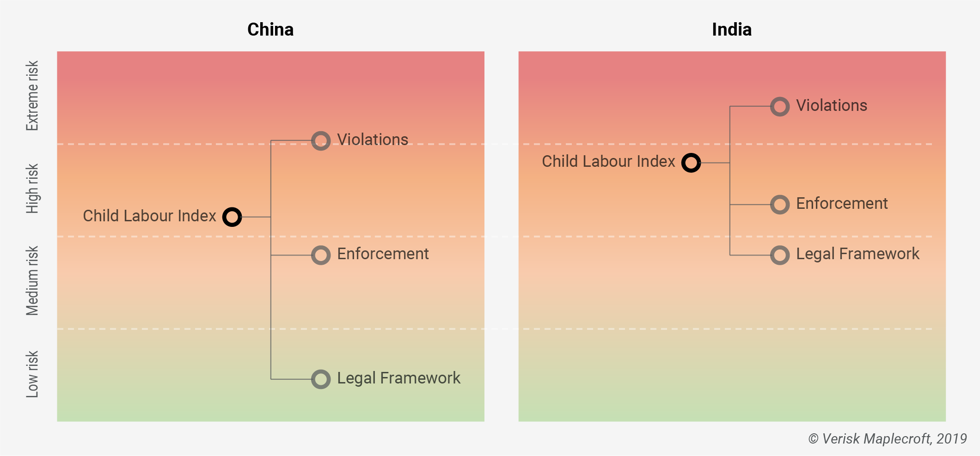Viewport: 980px width, 456px height.
Task: Select India's Legal Framework circle marker
Action: tap(780, 255)
